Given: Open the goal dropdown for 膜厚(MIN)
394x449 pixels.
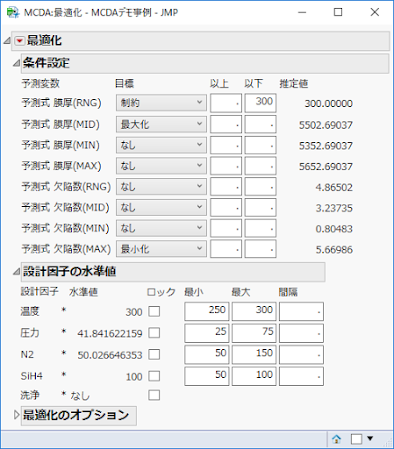Looking at the screenshot, I should tap(161, 145).
